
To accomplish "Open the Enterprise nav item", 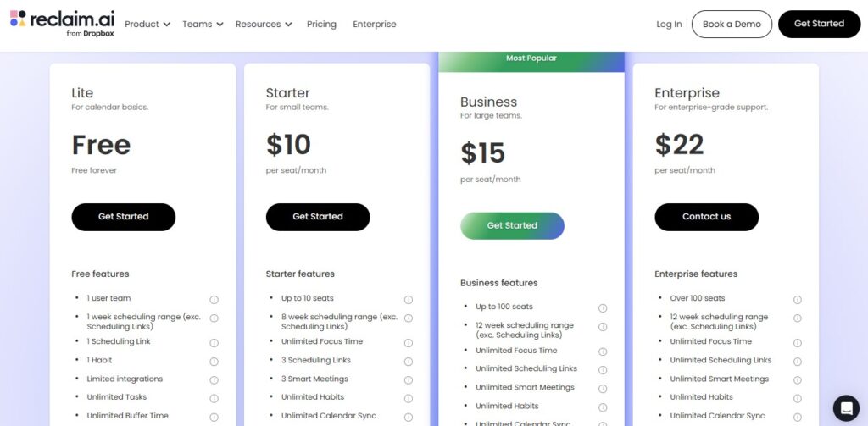I will click(375, 25).
